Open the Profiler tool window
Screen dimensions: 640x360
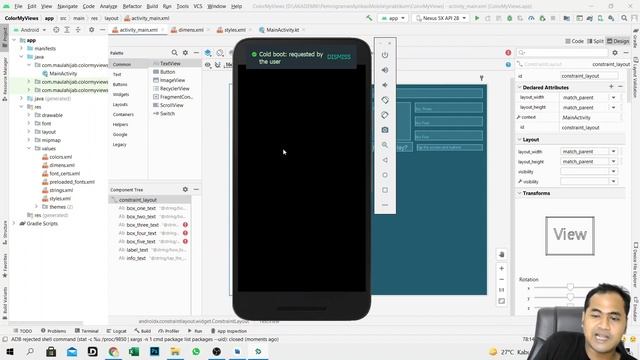(x=169, y=331)
